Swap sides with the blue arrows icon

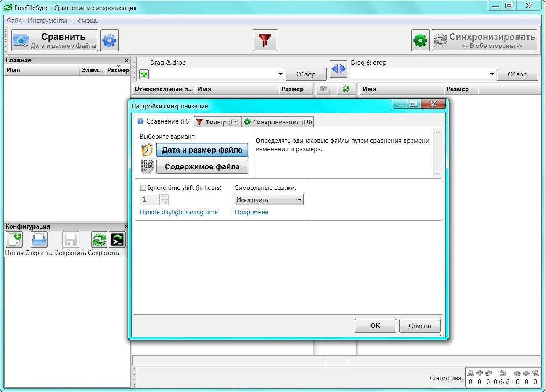coord(339,69)
